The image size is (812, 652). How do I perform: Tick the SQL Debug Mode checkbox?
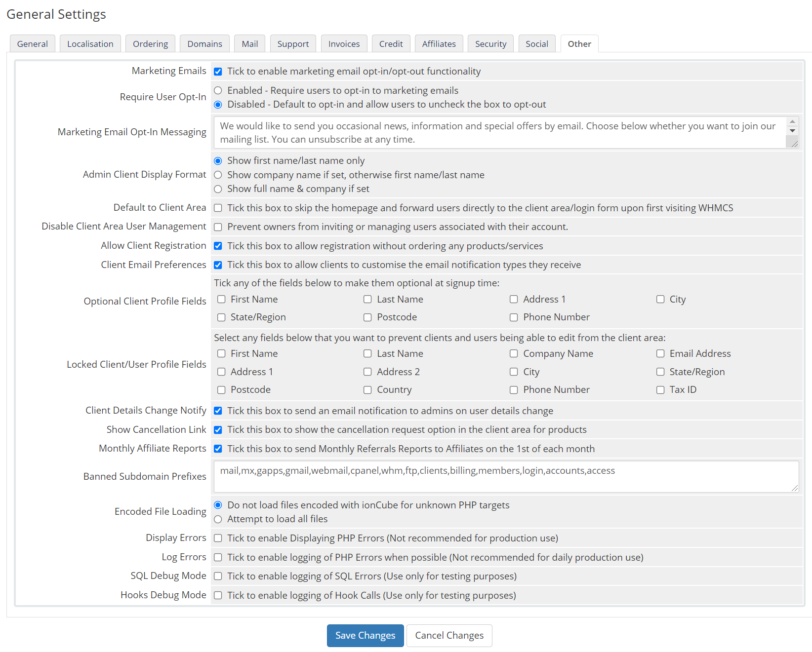[x=218, y=576]
